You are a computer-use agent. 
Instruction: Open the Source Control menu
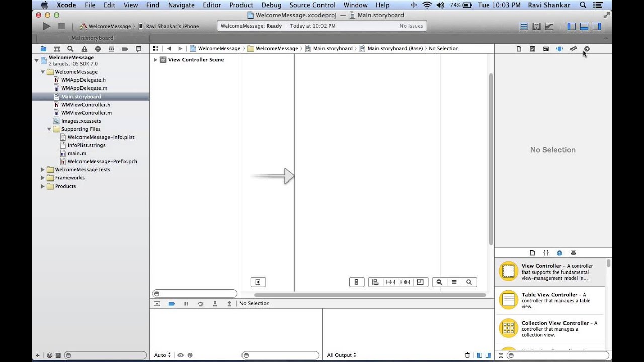(312, 5)
